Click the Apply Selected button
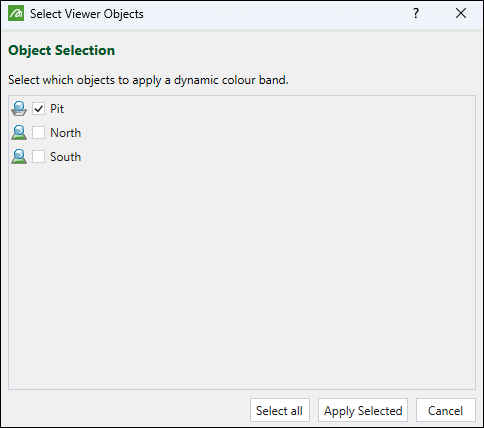The height and width of the screenshot is (428, 484). [x=363, y=410]
